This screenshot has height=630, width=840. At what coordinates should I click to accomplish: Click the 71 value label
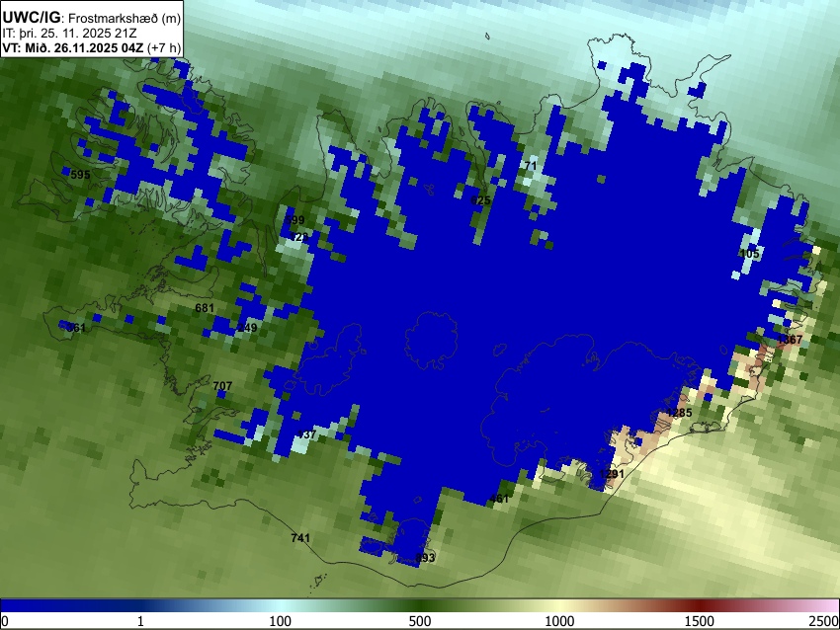pyautogui.click(x=531, y=166)
